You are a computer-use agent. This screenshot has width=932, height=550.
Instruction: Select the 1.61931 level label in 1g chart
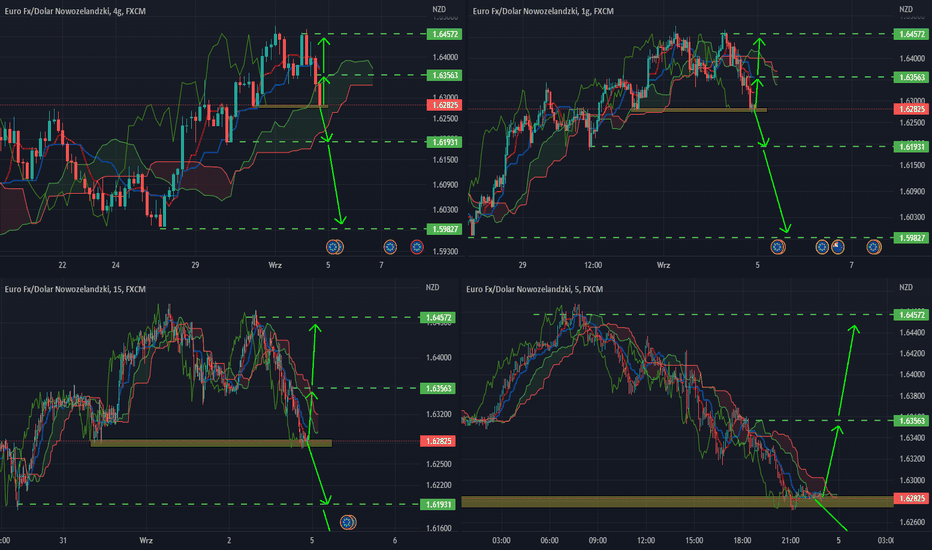911,147
